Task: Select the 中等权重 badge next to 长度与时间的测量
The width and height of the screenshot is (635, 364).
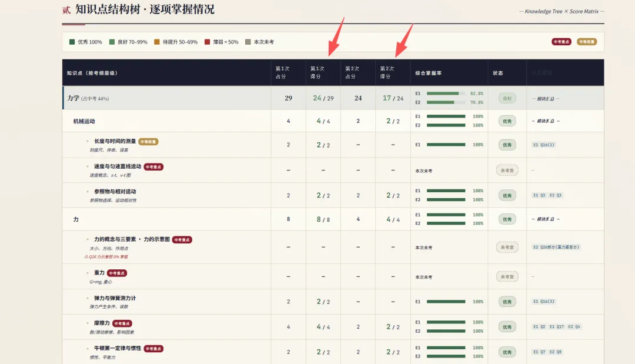Action: [149, 141]
